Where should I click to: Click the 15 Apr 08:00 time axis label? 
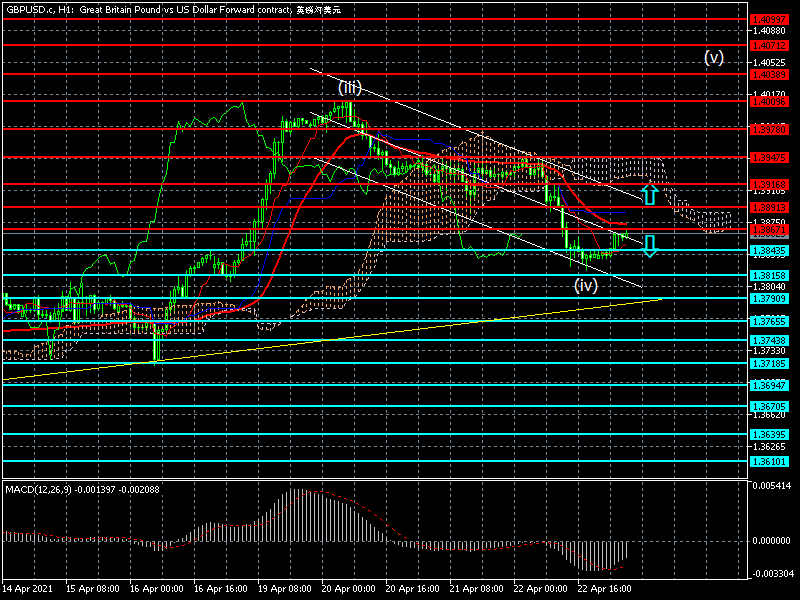click(93, 588)
